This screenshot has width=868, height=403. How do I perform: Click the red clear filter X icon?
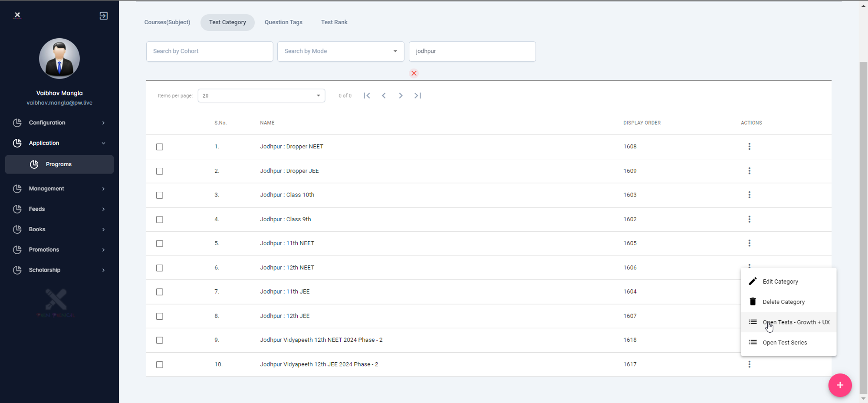click(x=414, y=73)
